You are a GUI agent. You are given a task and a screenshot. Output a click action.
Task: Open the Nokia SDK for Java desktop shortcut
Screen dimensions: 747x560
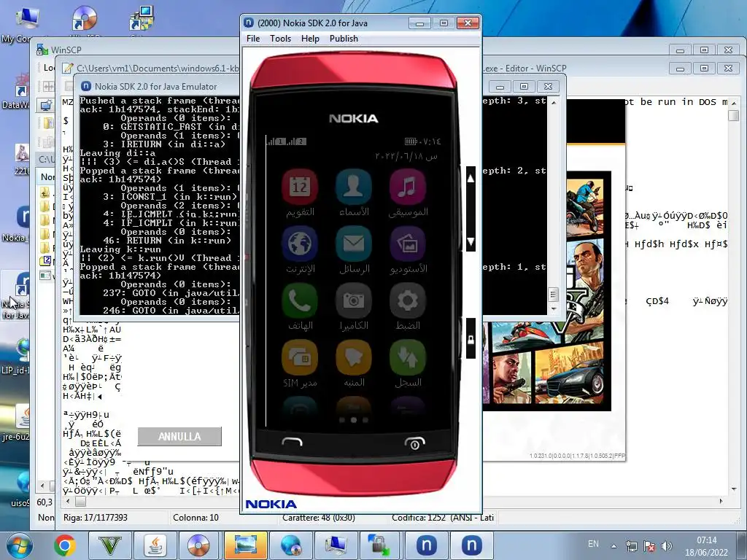tap(15, 295)
